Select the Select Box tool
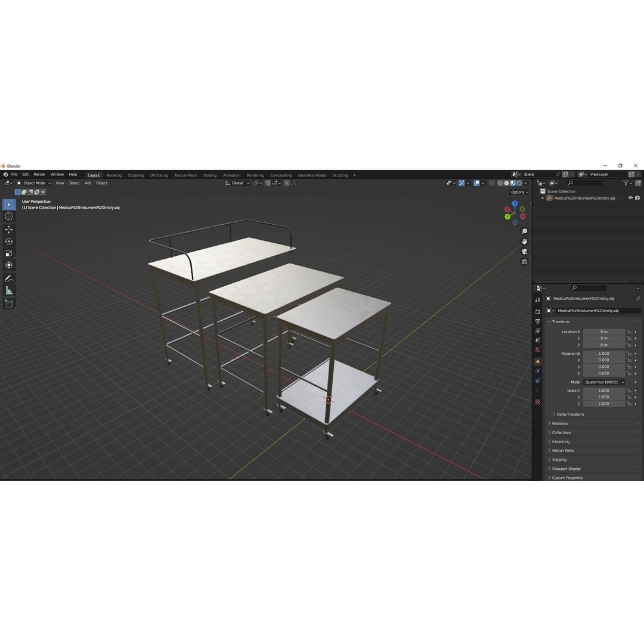The width and height of the screenshot is (644, 644). pyautogui.click(x=9, y=204)
